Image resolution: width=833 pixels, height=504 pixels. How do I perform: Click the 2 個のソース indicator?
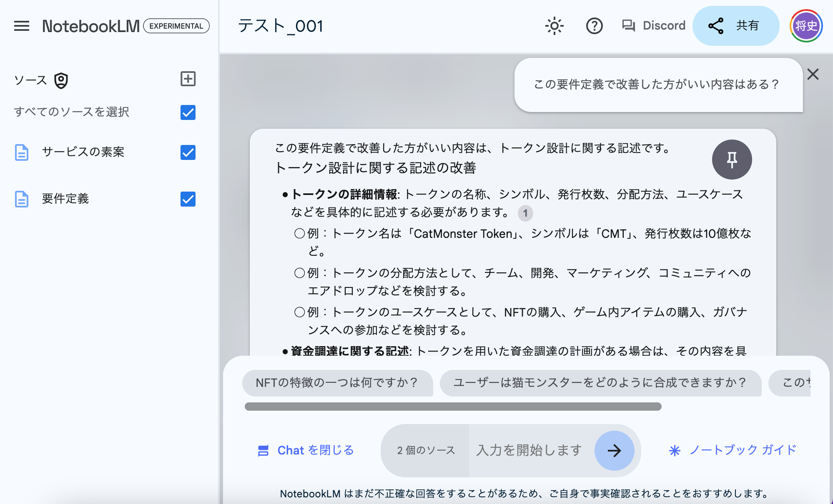426,450
